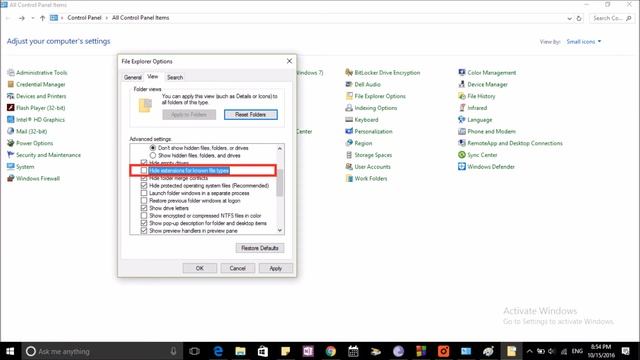Screen dimensions: 640x360
Task: Open Administrative Tools icon
Action: (x=11, y=73)
